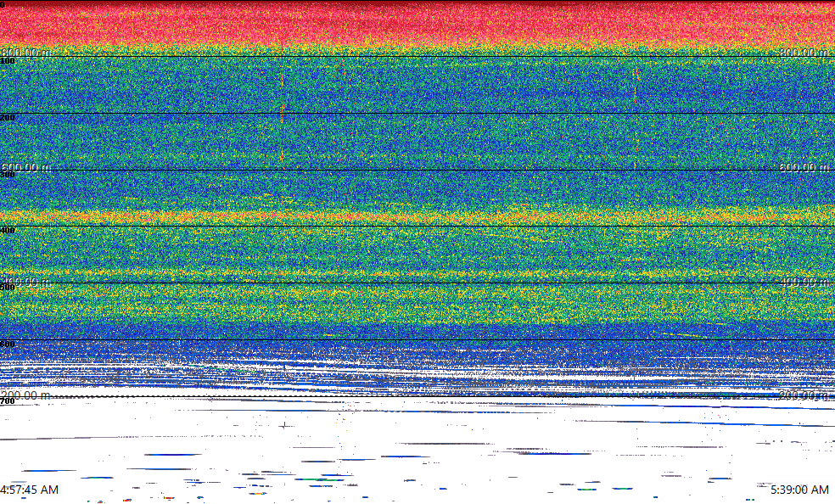Click the small crosshair marker in white area
Image resolution: width=835 pixels, height=504 pixels.
click(x=283, y=424)
